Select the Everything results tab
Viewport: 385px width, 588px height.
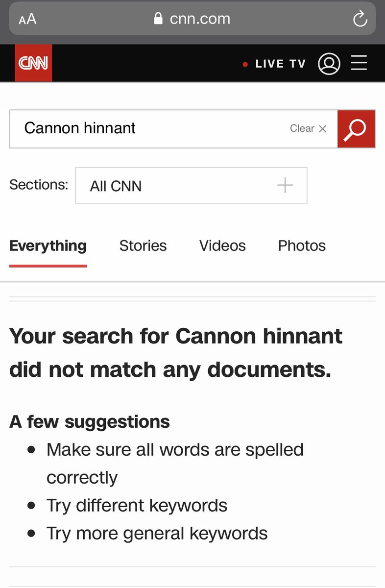click(x=48, y=246)
